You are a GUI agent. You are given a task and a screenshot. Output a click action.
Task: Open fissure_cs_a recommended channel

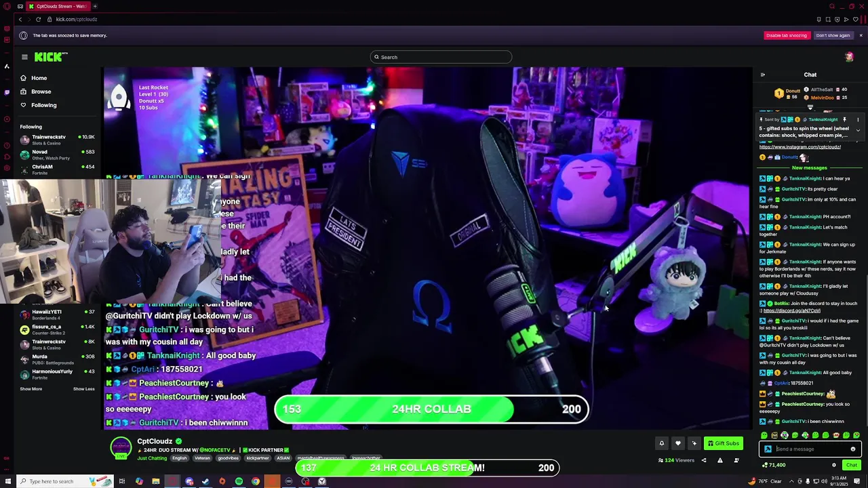pyautogui.click(x=57, y=329)
